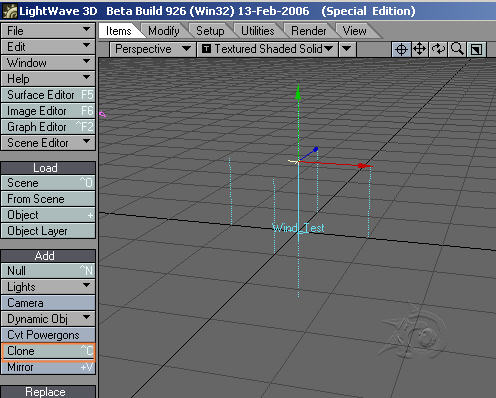The image size is (496, 398).
Task: Open the Graph Editor
Action: click(48, 127)
